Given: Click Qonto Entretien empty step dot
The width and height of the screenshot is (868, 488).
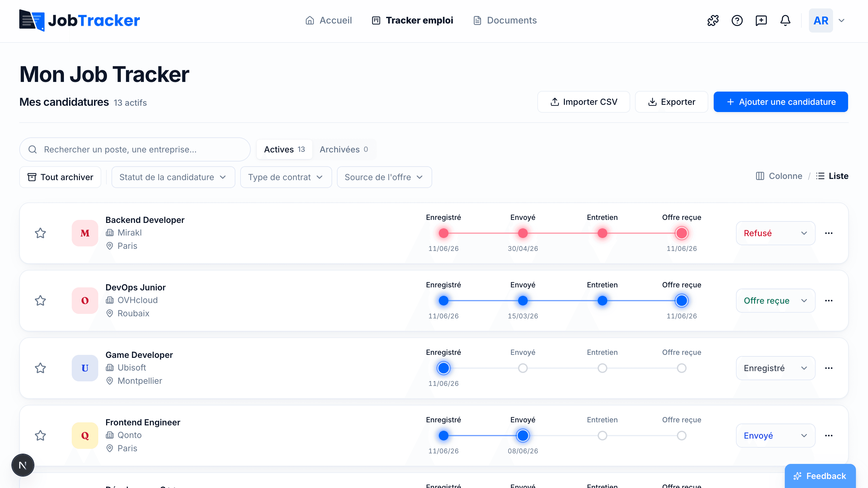Looking at the screenshot, I should [602, 436].
